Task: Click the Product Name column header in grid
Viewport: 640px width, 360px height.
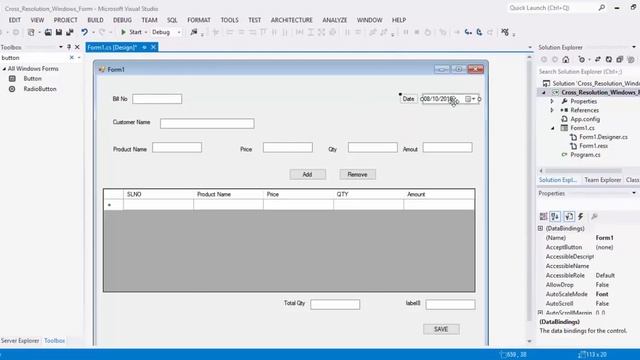Action: pos(228,194)
